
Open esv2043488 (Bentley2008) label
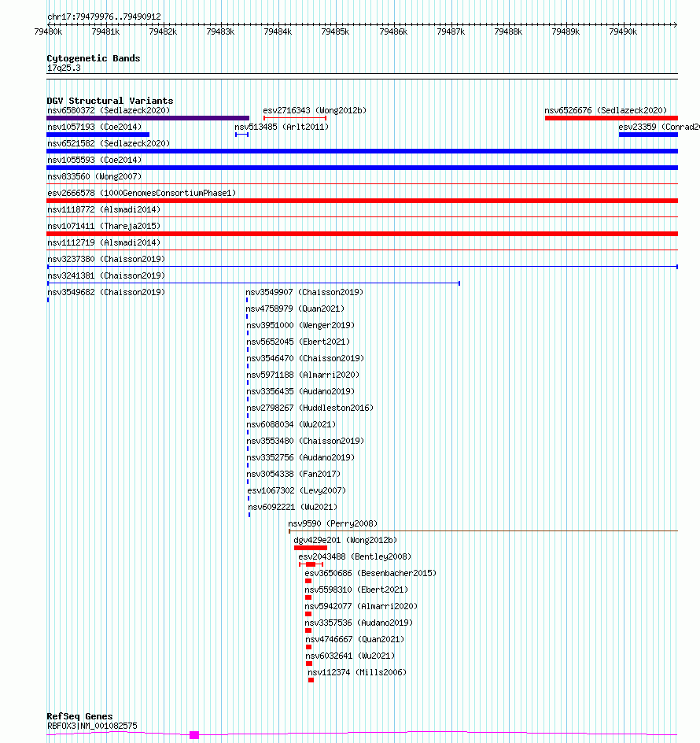(x=355, y=556)
